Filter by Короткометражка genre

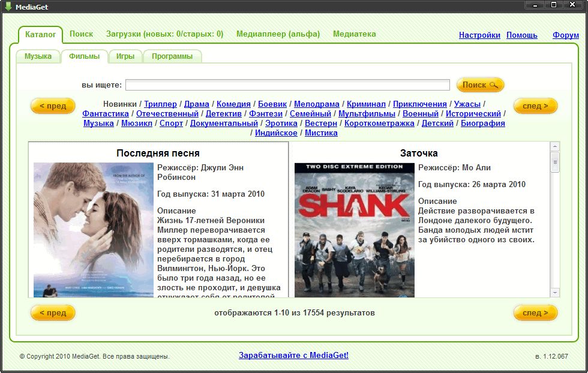pyautogui.click(x=379, y=124)
